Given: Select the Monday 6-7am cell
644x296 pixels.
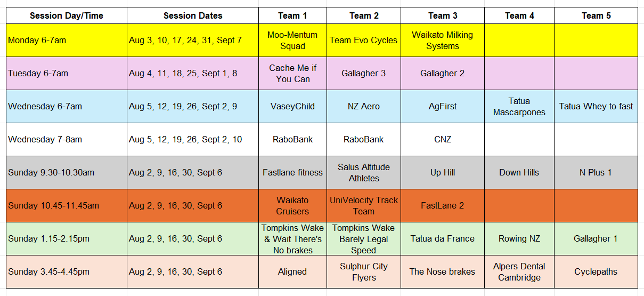Looking at the screenshot, I should coord(67,40).
